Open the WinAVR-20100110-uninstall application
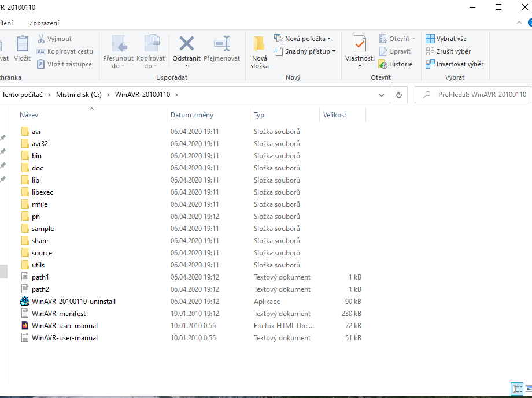 73,302
